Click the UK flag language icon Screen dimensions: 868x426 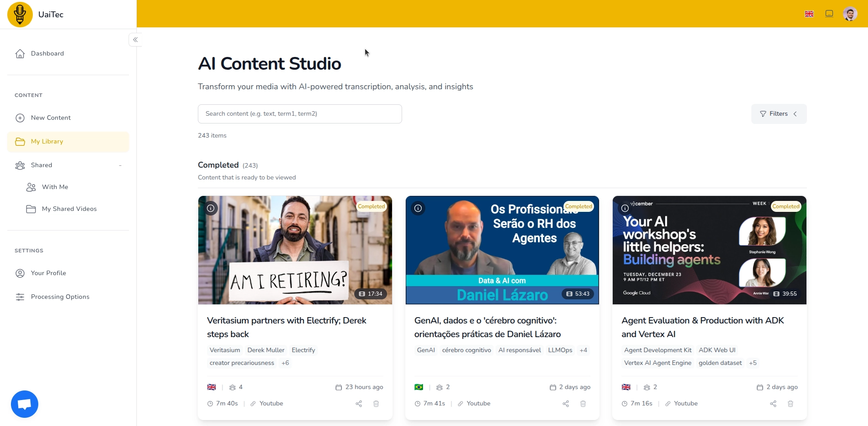point(809,14)
